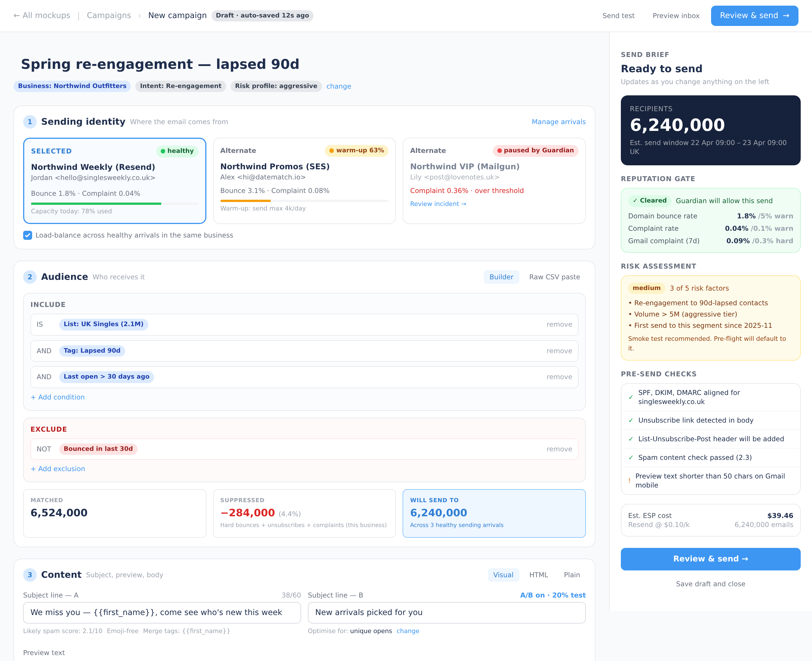Viewport: 812px width, 661px height.
Task: Click the medium risk level badge
Action: click(x=646, y=288)
